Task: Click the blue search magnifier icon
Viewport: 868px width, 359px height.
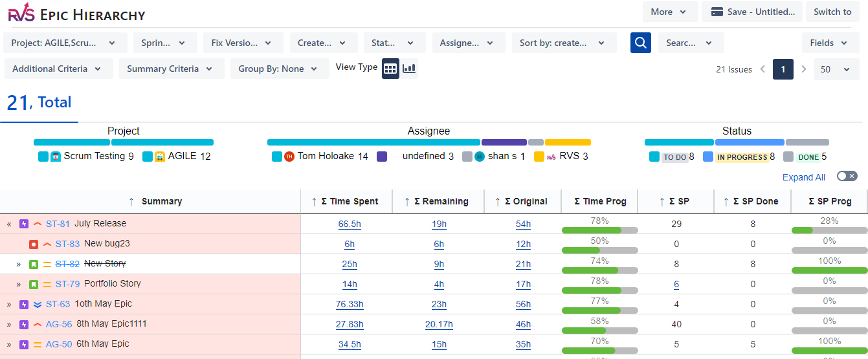Action: tap(641, 43)
